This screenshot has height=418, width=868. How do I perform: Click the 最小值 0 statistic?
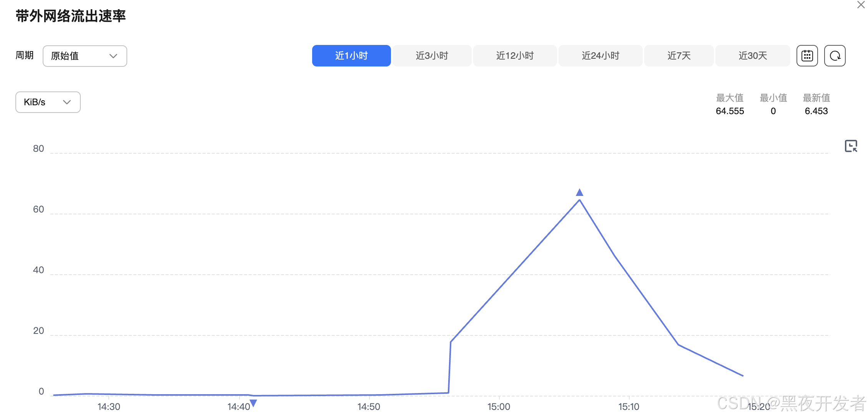(773, 111)
